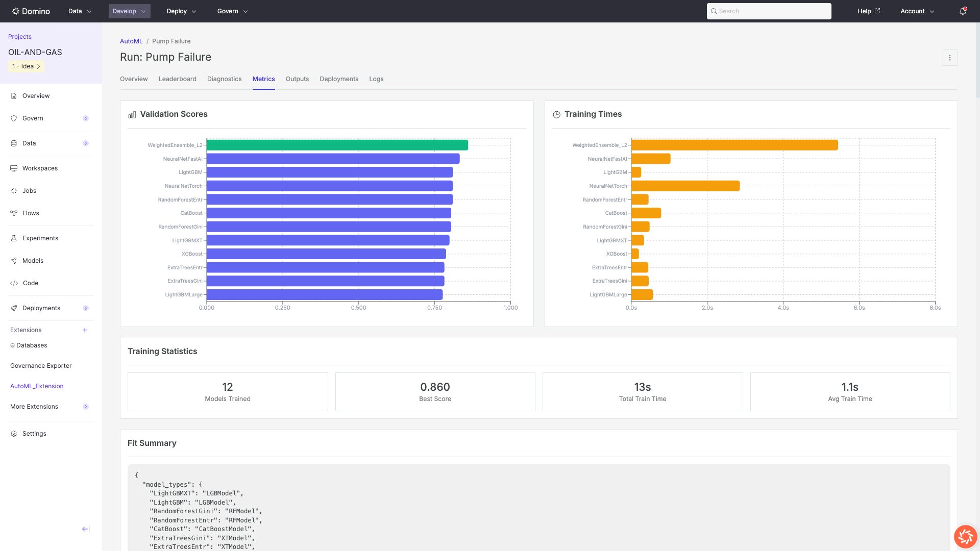This screenshot has width=980, height=551.
Task: Open Workspaces in the sidebar
Action: (40, 168)
